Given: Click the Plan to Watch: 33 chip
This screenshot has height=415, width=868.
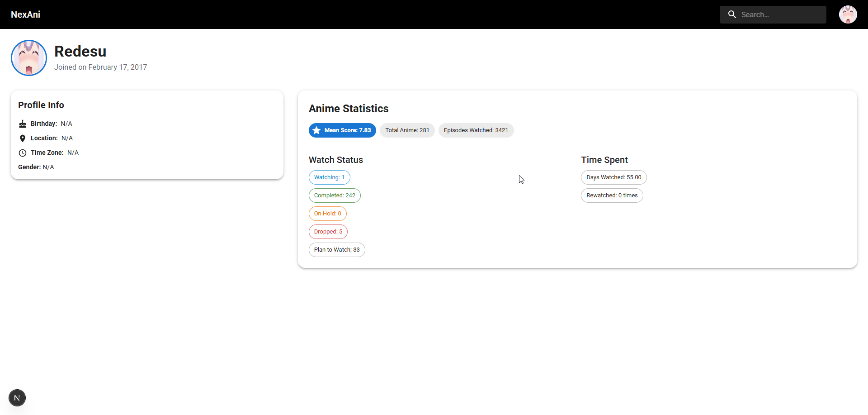Looking at the screenshot, I should (337, 250).
